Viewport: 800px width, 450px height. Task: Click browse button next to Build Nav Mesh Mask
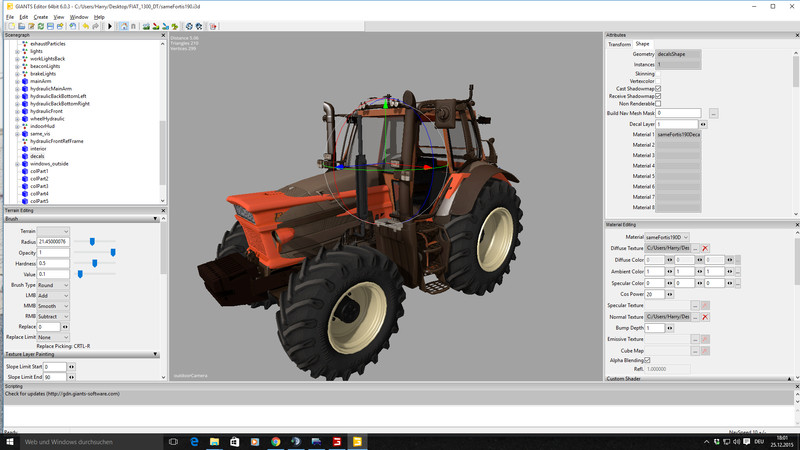[714, 113]
